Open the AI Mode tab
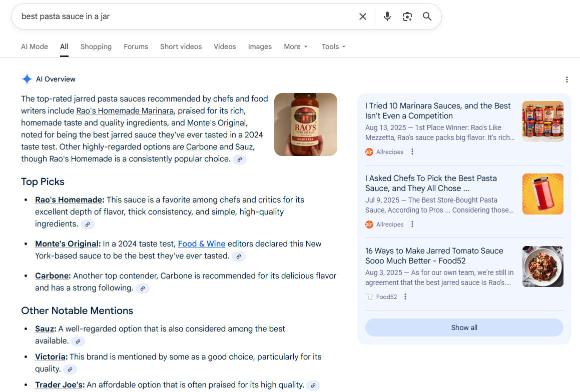This screenshot has width=580, height=392. [34, 46]
